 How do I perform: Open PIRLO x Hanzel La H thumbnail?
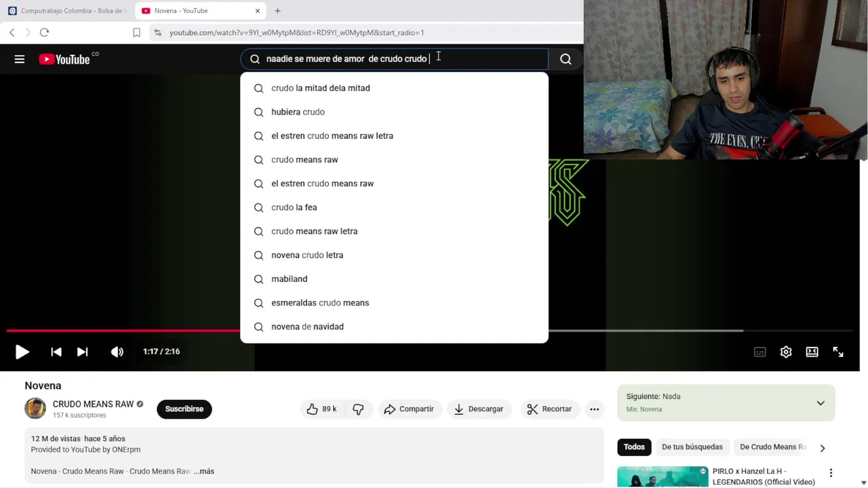pyautogui.click(x=663, y=476)
